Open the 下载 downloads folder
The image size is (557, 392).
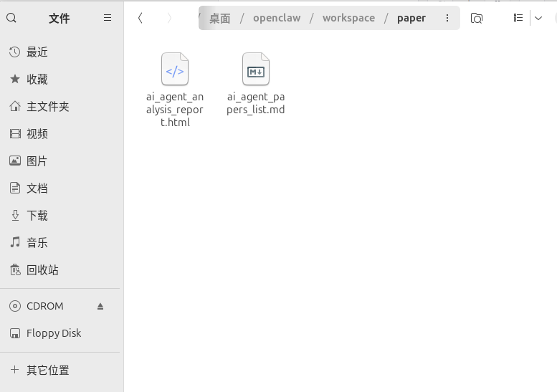click(x=37, y=216)
